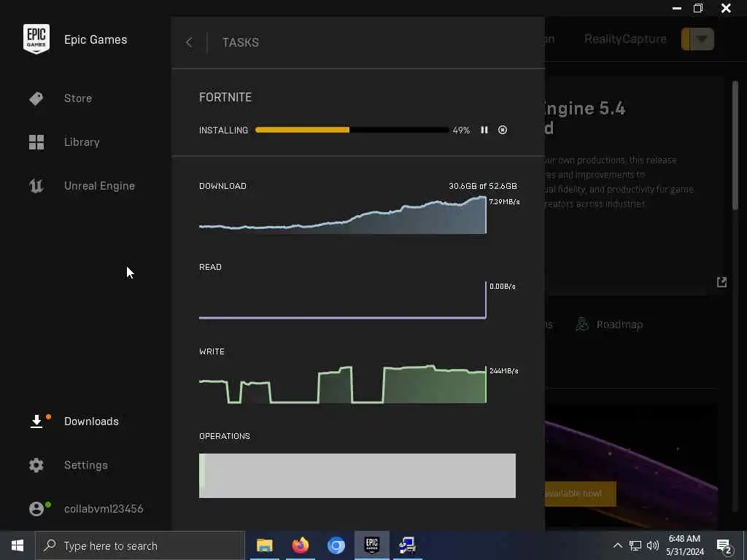
Task: Launch Chrome from the taskbar
Action: point(336,545)
